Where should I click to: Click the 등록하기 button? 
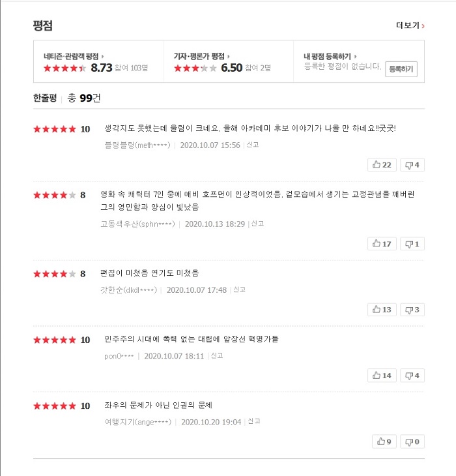click(401, 69)
